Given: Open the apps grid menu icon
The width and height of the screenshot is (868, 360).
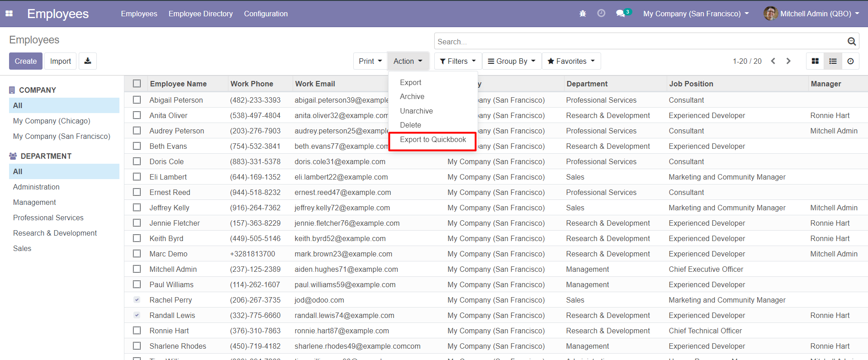Looking at the screenshot, I should 9,14.
